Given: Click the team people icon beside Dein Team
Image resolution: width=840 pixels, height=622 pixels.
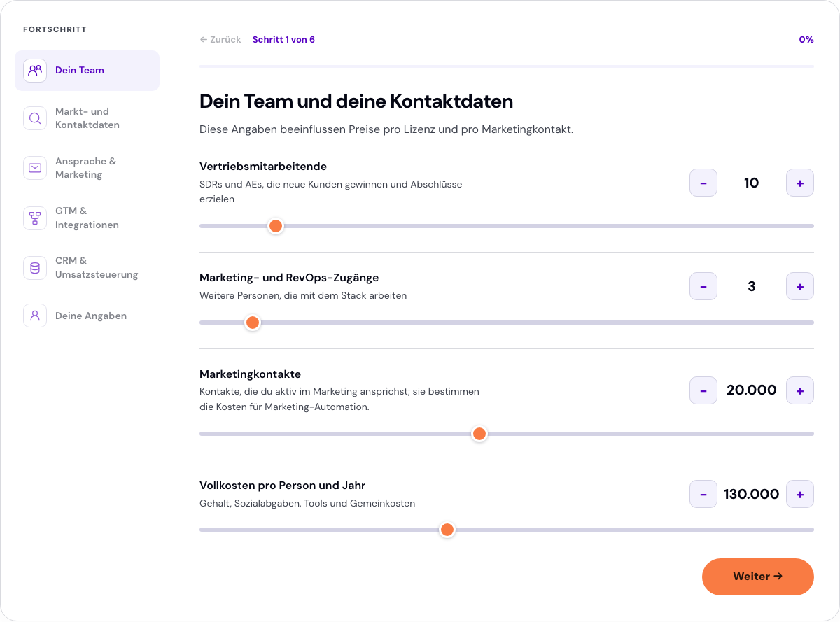Looking at the screenshot, I should tap(35, 71).
